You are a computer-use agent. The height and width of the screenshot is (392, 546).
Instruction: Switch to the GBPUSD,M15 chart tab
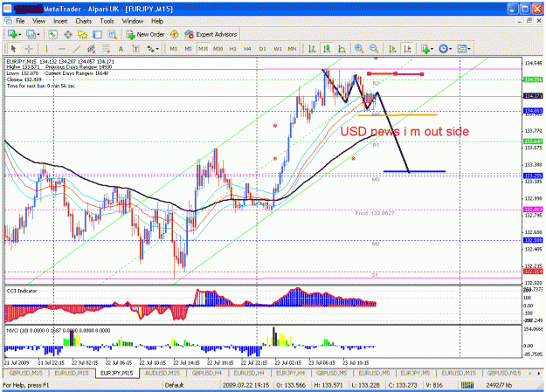pyautogui.click(x=25, y=373)
